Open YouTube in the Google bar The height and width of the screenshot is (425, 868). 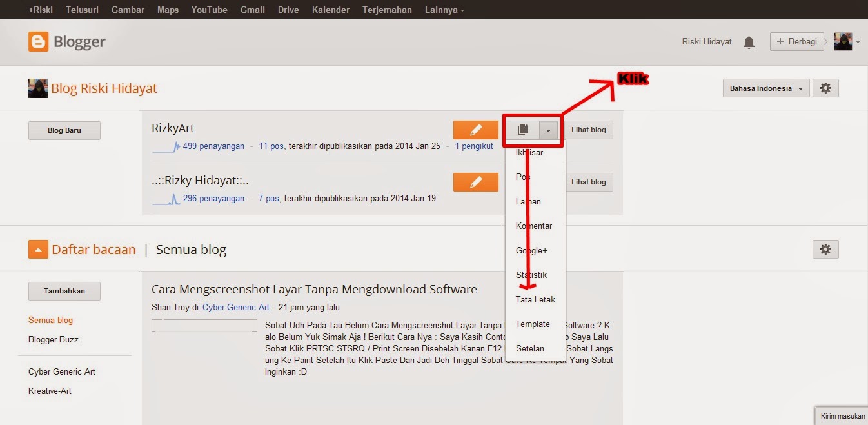pyautogui.click(x=210, y=10)
